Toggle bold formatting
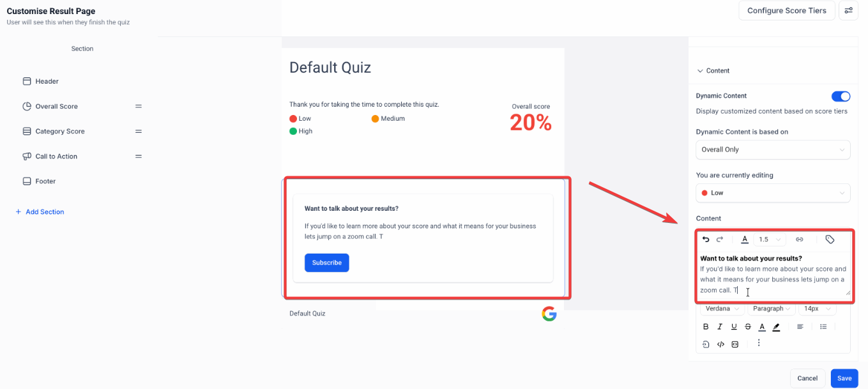Image resolution: width=868 pixels, height=389 pixels. [x=706, y=326]
